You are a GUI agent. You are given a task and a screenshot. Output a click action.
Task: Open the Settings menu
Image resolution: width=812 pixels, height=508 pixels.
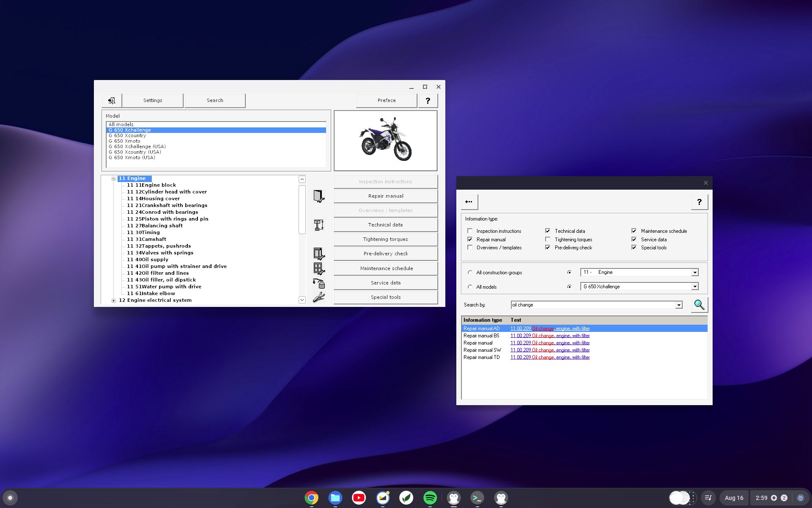coord(152,100)
